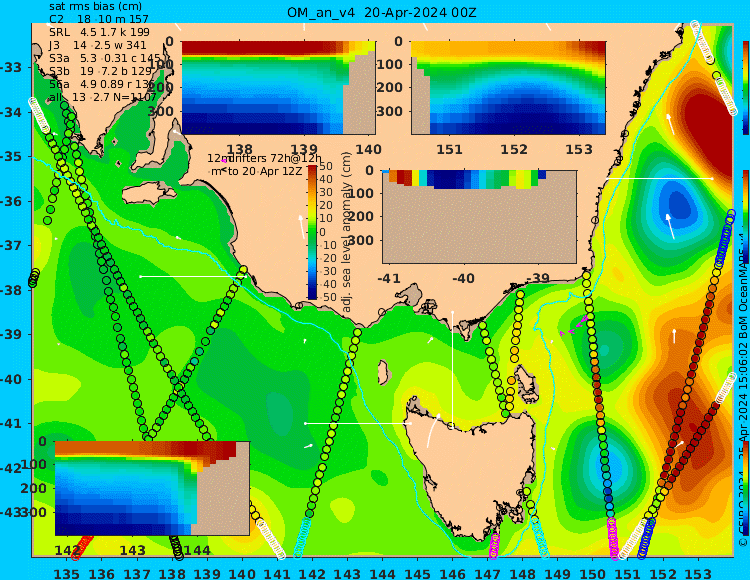Select the 'sat rms bias (cm)' header

96,6
